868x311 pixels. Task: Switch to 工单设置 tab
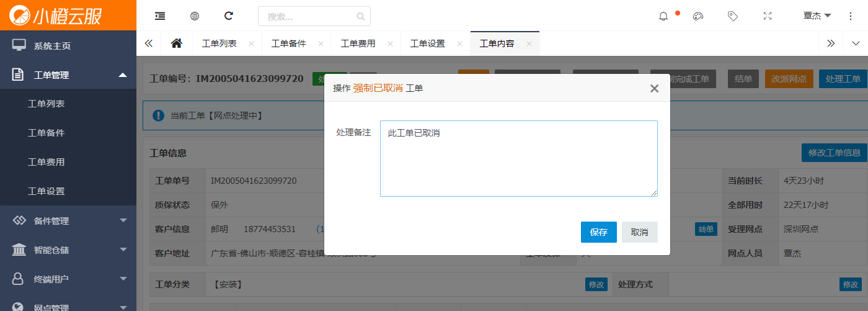point(428,43)
